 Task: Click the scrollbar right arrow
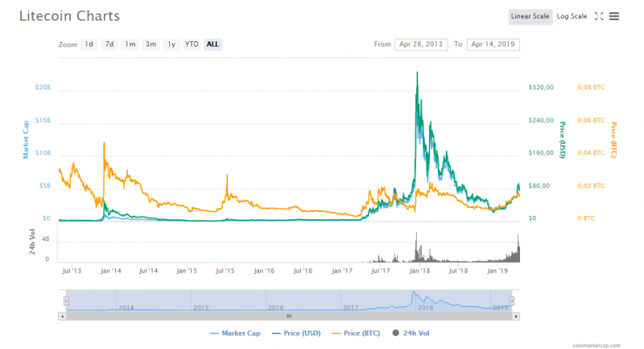(x=516, y=317)
